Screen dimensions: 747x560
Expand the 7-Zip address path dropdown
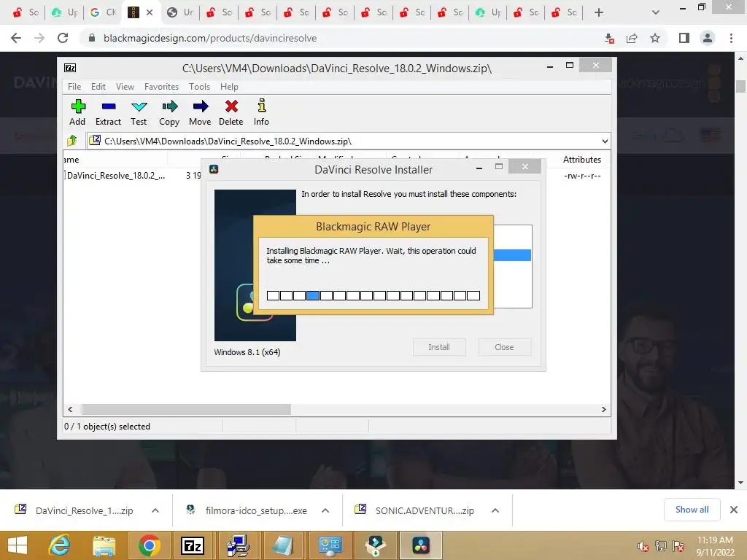605,141
